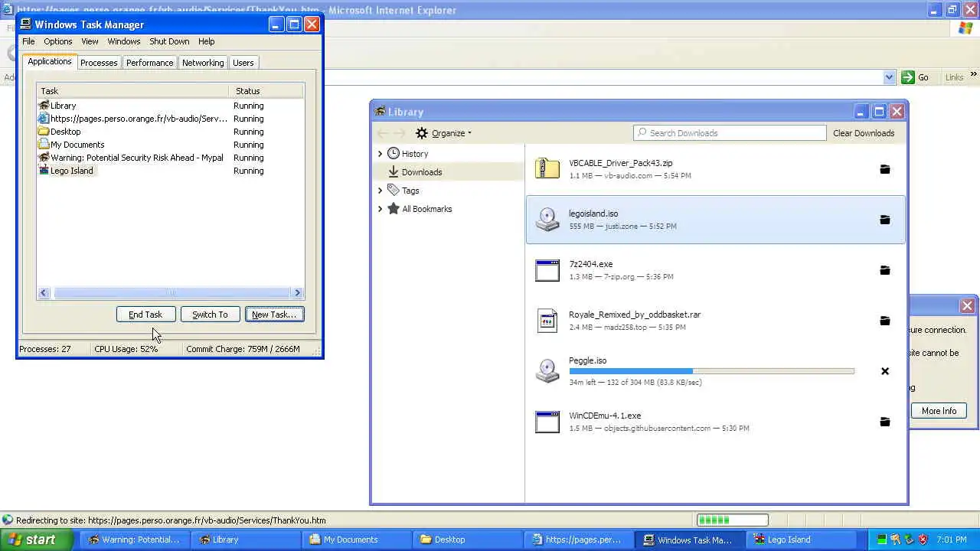Sort by the Task column header
Screen dimensions: 980x551
(132, 91)
